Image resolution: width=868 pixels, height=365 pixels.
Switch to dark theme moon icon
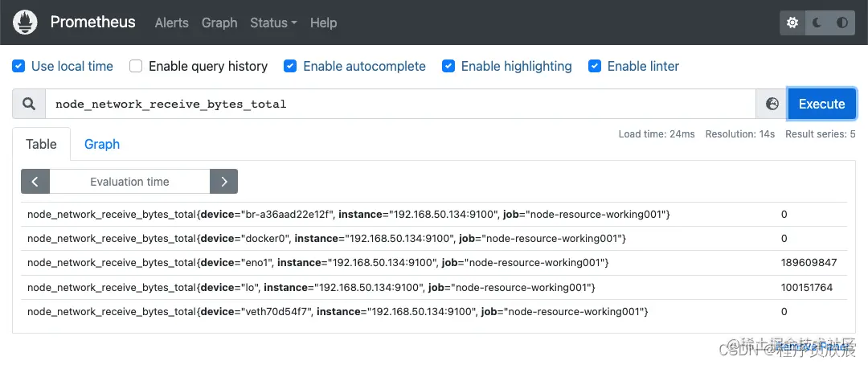pos(817,23)
